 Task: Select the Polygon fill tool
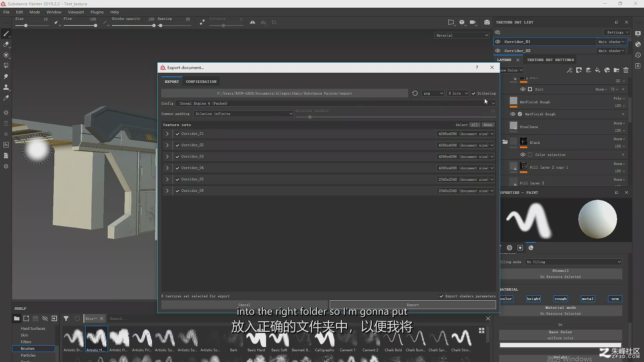(6, 66)
